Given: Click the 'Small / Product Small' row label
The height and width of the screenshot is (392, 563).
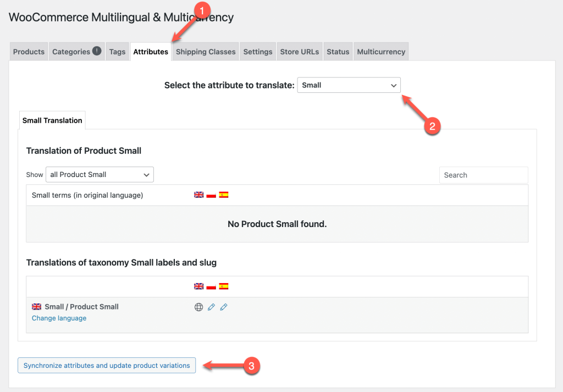Looking at the screenshot, I should (81, 307).
